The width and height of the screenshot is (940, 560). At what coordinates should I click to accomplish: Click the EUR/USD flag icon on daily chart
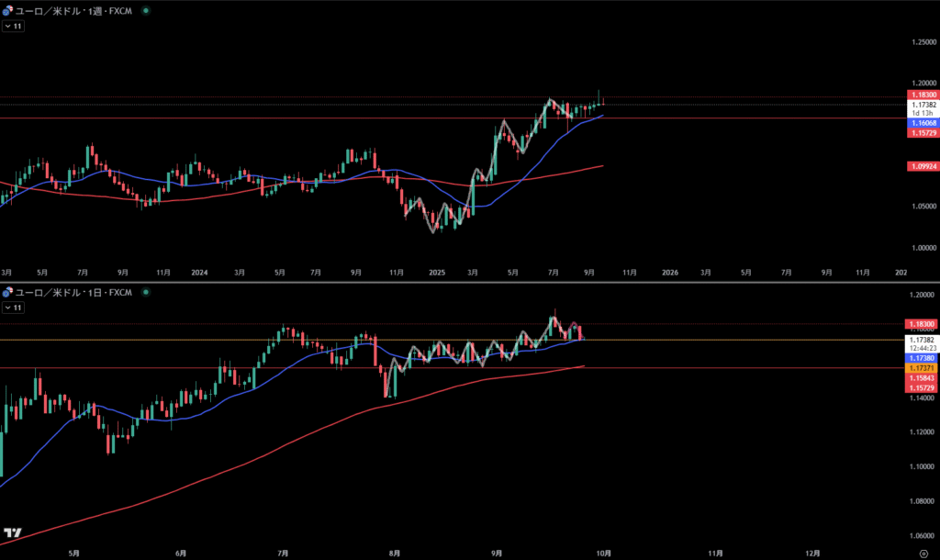[x=8, y=293]
